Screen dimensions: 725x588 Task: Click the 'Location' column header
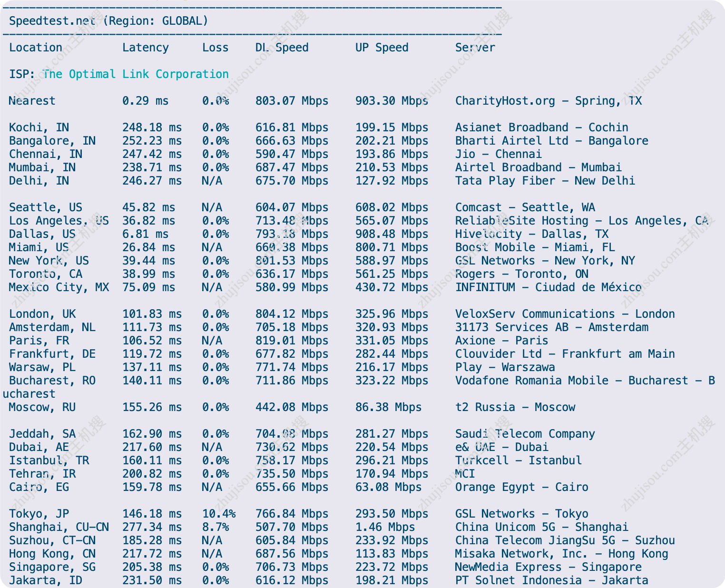point(36,48)
